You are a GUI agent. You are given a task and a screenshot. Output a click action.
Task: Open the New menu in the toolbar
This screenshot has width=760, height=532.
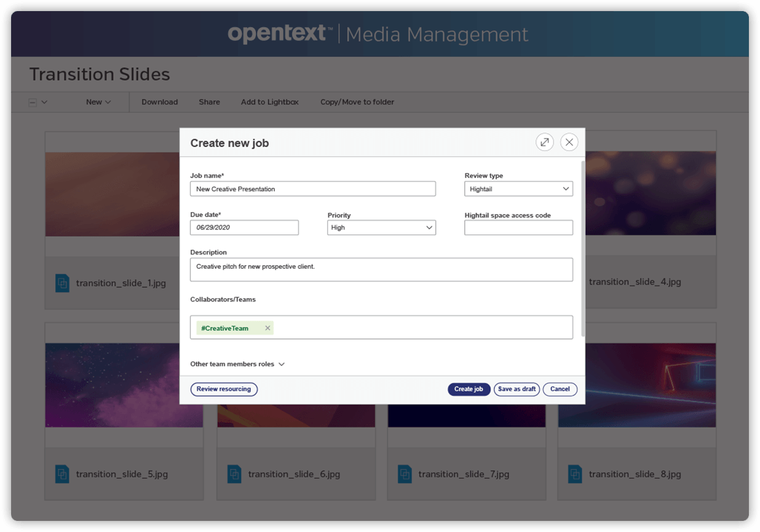(98, 101)
